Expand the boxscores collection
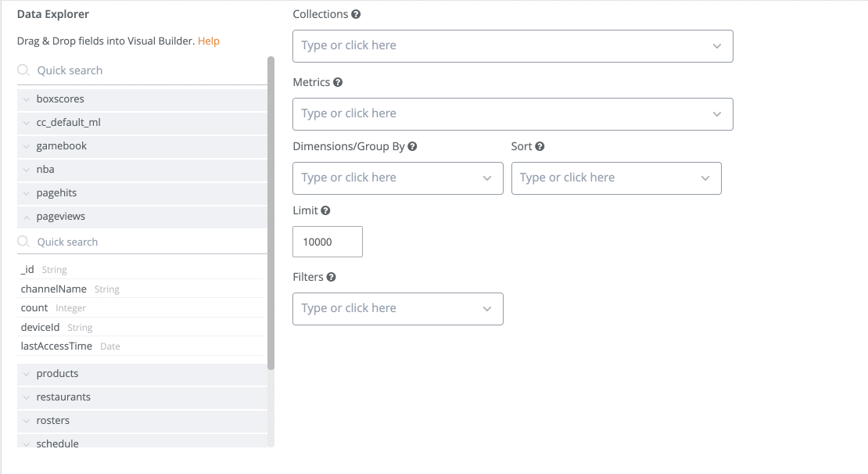868x474 pixels. point(27,99)
